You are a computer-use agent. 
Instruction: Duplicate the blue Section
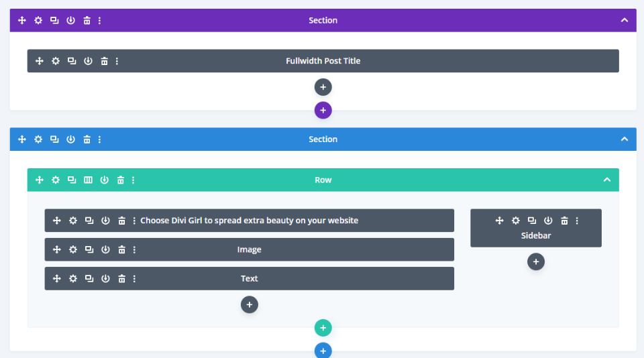coord(54,139)
